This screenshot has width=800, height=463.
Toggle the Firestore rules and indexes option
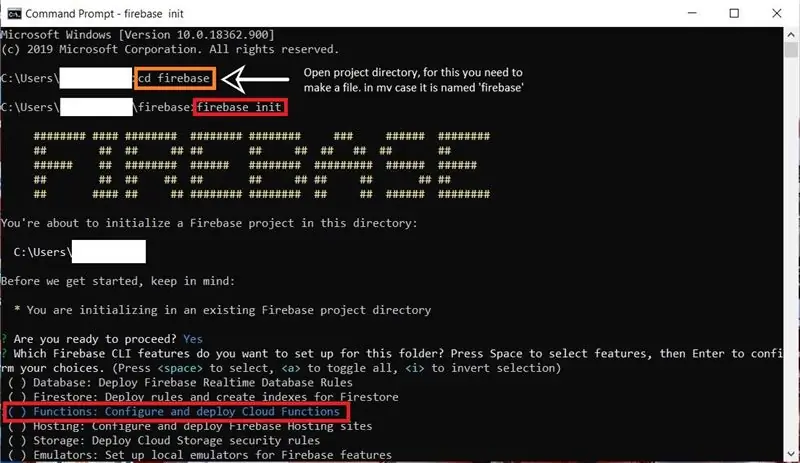coord(203,397)
